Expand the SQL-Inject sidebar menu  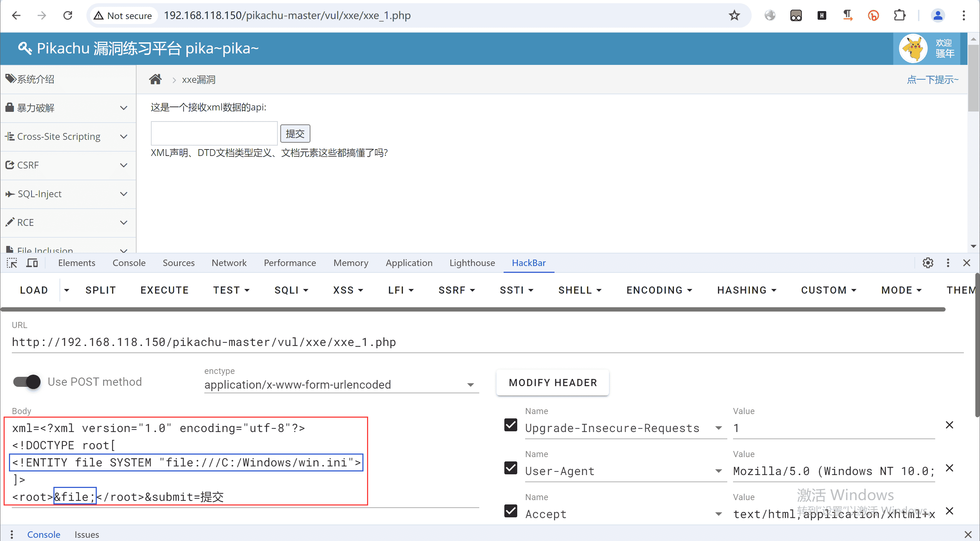(68, 194)
